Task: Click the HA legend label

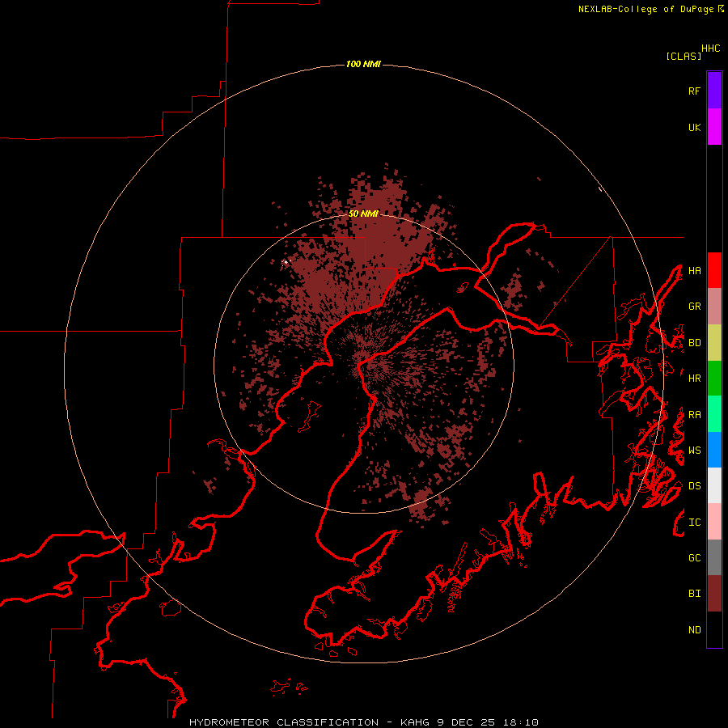Action: [694, 271]
